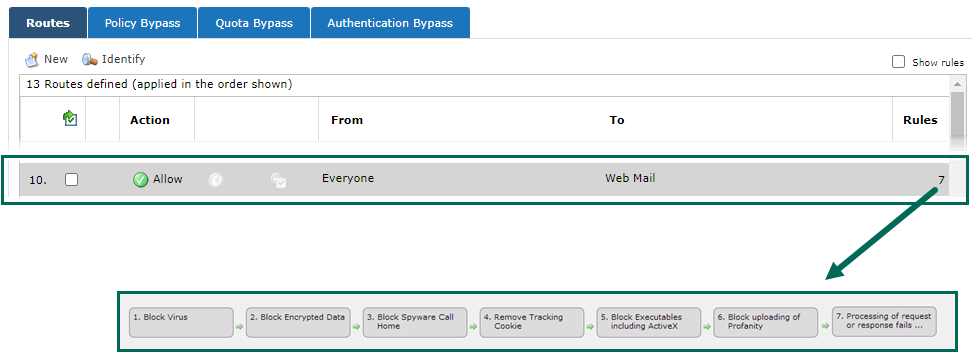Screen dimensions: 972x361
Task: Click the Allow action label on route 10
Action: pos(167,179)
